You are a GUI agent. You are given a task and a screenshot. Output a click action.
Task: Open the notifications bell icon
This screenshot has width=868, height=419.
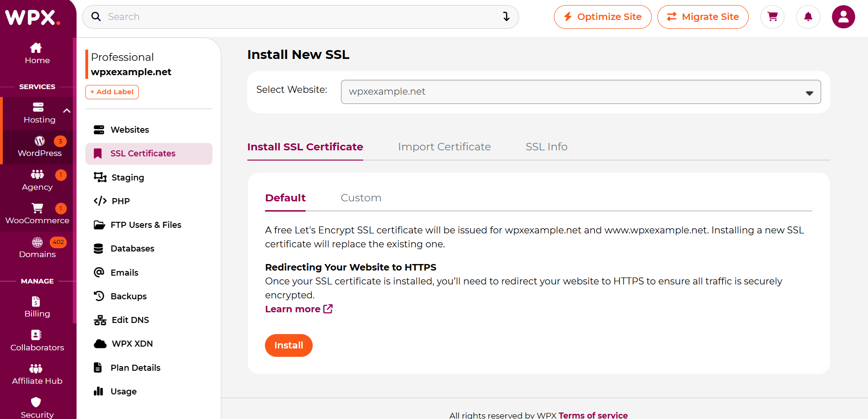point(808,17)
